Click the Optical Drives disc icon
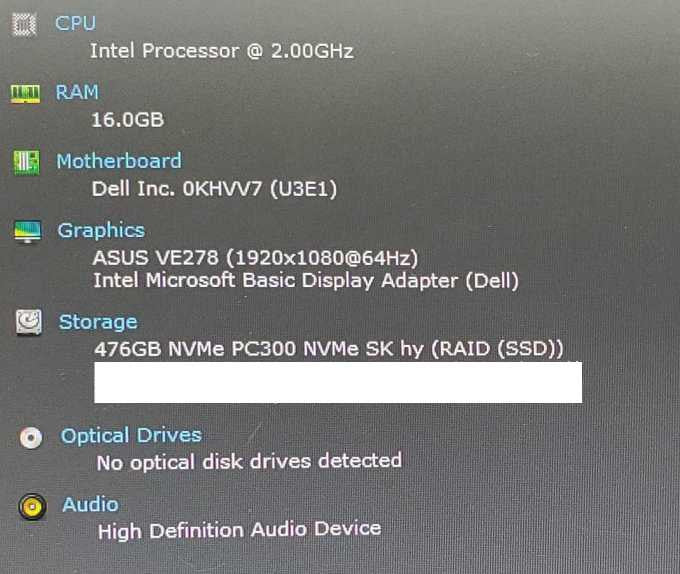Viewport: 680px width, 574px height. tap(31, 438)
